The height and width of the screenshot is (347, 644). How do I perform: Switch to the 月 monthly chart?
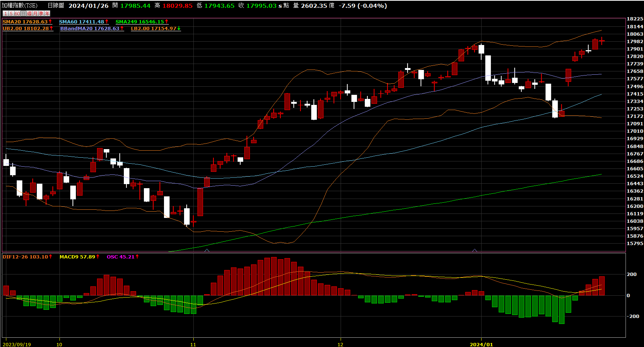(35, 13)
